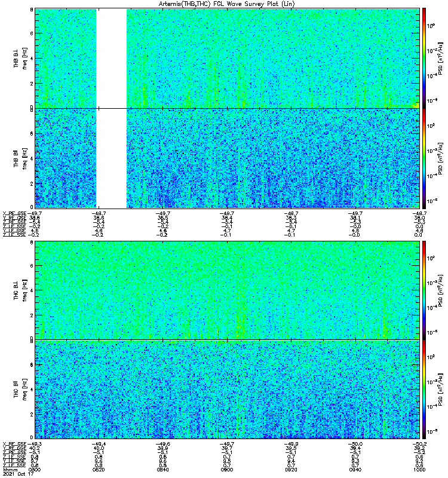
Task: Click the 4 Hz tick label of the THC B∥ axis
Action: [32, 390]
